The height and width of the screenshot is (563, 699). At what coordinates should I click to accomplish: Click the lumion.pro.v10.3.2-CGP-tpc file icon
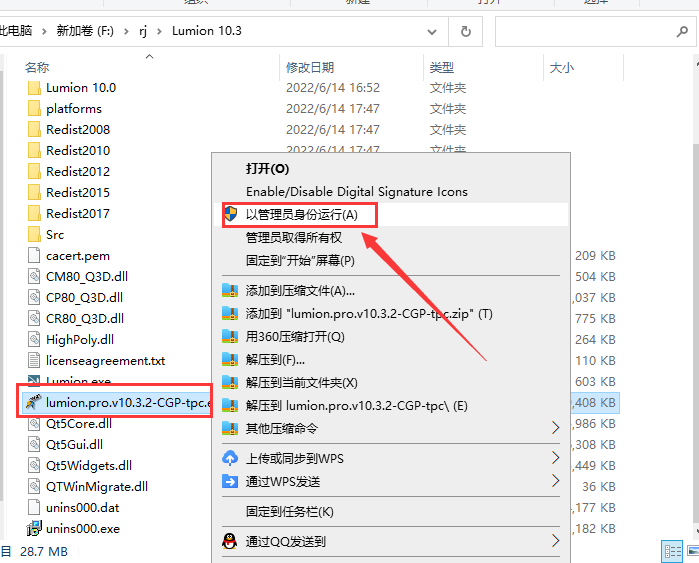tap(33, 403)
